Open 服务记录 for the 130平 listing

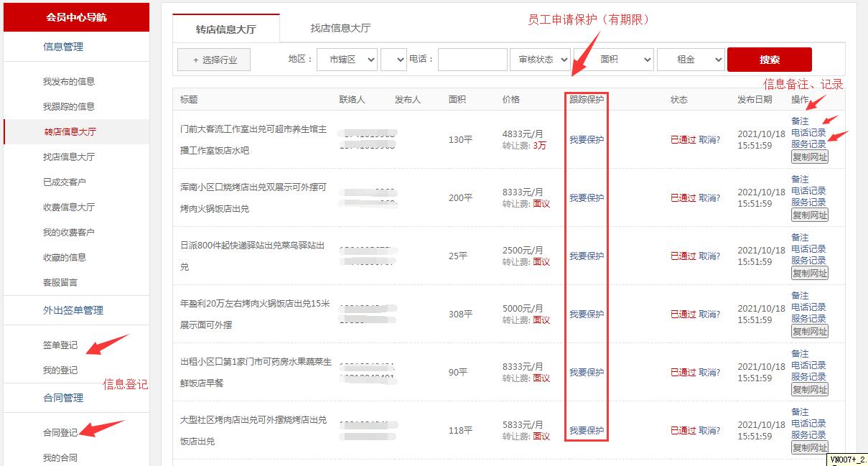808,144
